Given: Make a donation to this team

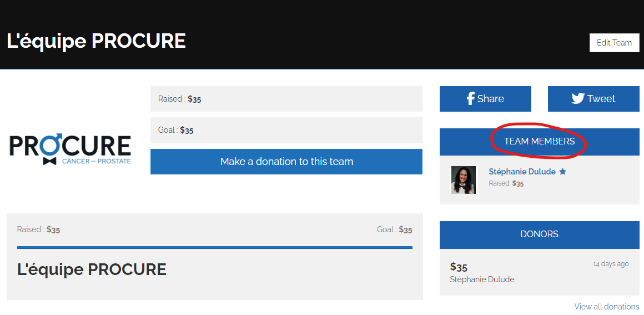Looking at the screenshot, I should pyautogui.click(x=286, y=162).
